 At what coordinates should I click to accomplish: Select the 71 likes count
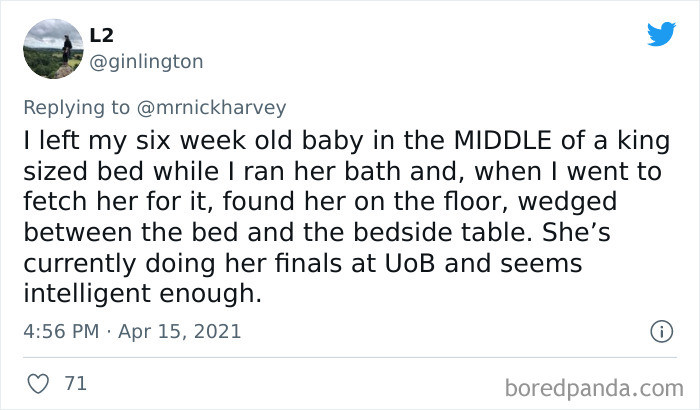click(75, 384)
